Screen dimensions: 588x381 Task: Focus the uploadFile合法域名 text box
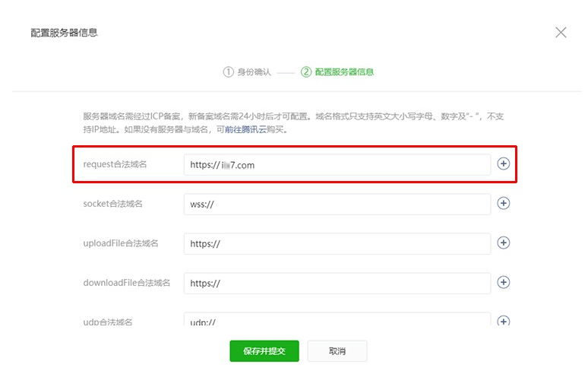pyautogui.click(x=337, y=243)
